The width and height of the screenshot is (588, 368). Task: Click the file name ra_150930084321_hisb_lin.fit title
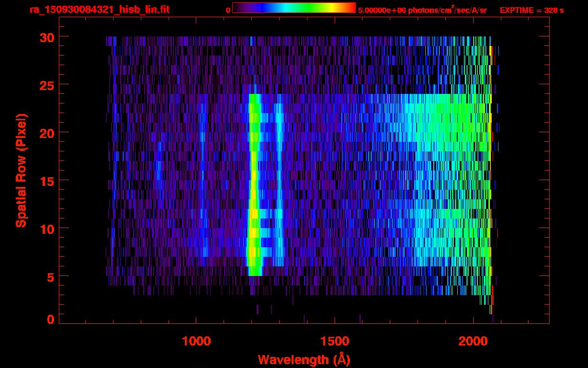pos(99,10)
